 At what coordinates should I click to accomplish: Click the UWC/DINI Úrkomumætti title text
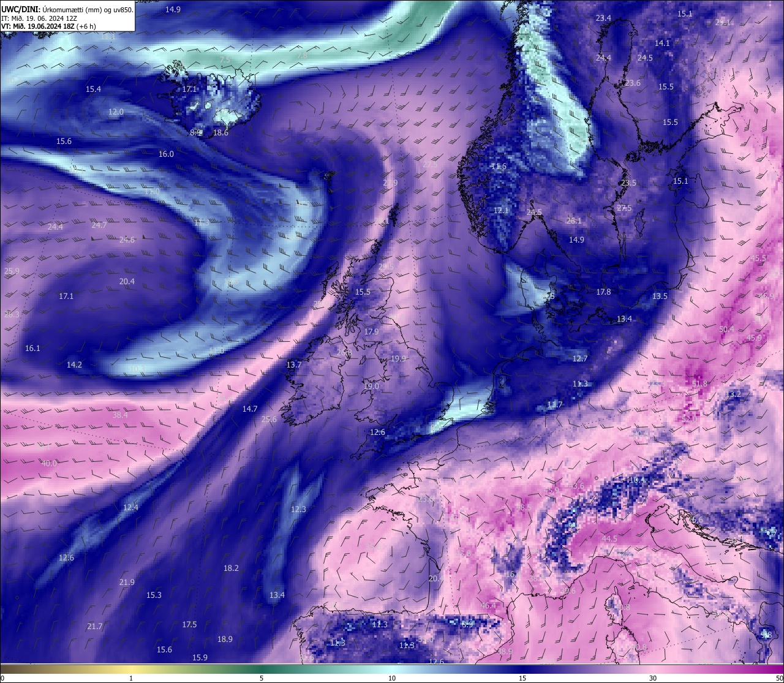pyautogui.click(x=66, y=9)
